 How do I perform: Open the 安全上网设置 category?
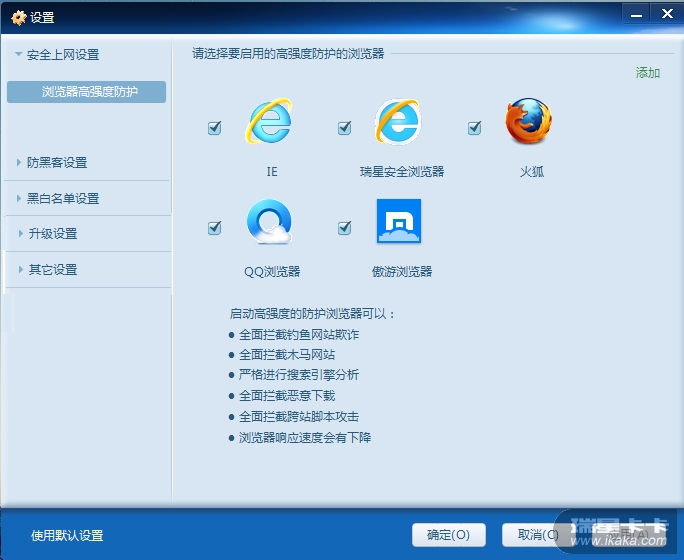[x=63, y=55]
